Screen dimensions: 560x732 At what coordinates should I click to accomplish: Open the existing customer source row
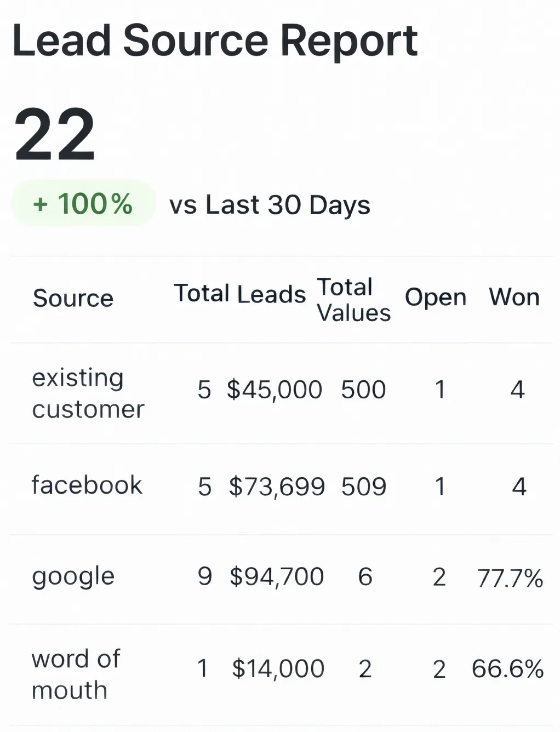(88, 393)
